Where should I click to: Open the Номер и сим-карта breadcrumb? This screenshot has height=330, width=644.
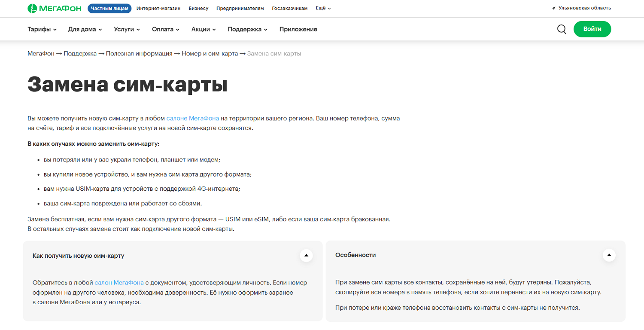(210, 54)
